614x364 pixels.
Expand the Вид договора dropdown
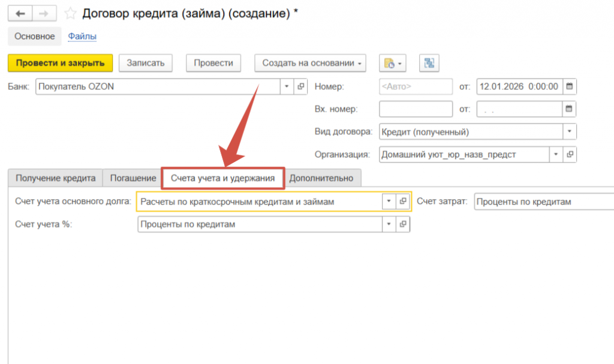tap(569, 131)
